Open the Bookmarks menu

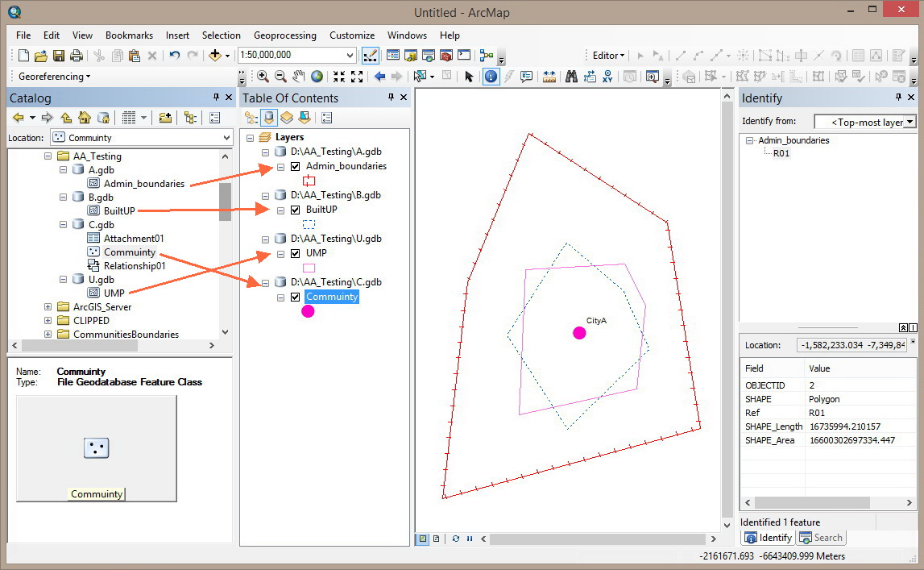coord(129,35)
